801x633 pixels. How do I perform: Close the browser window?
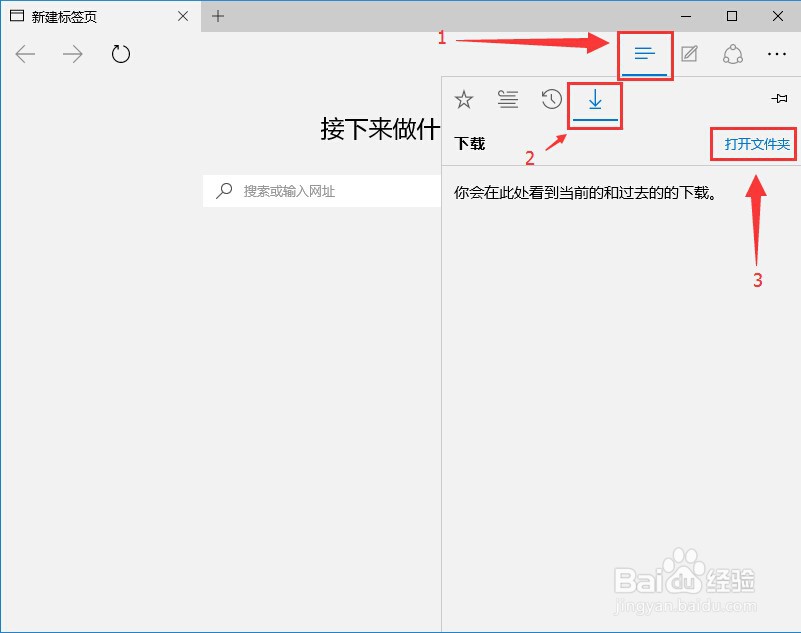(778, 16)
